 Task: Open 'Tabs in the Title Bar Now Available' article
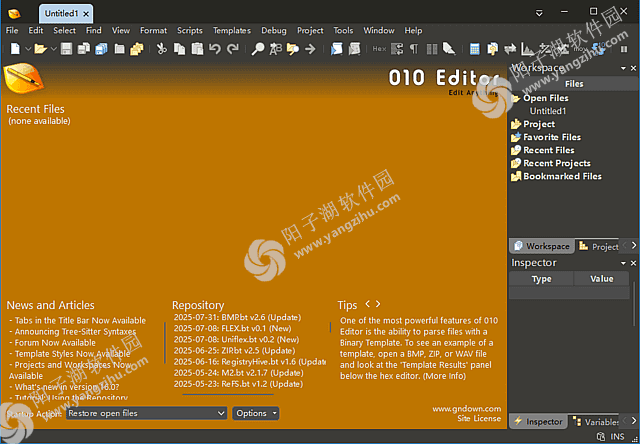[80, 321]
